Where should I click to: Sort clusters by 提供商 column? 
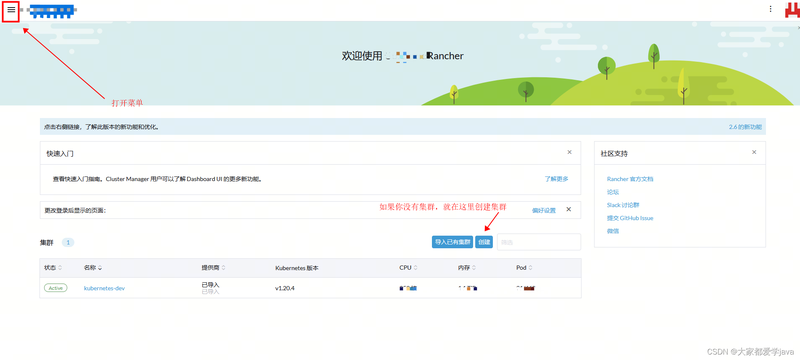[x=213, y=268]
